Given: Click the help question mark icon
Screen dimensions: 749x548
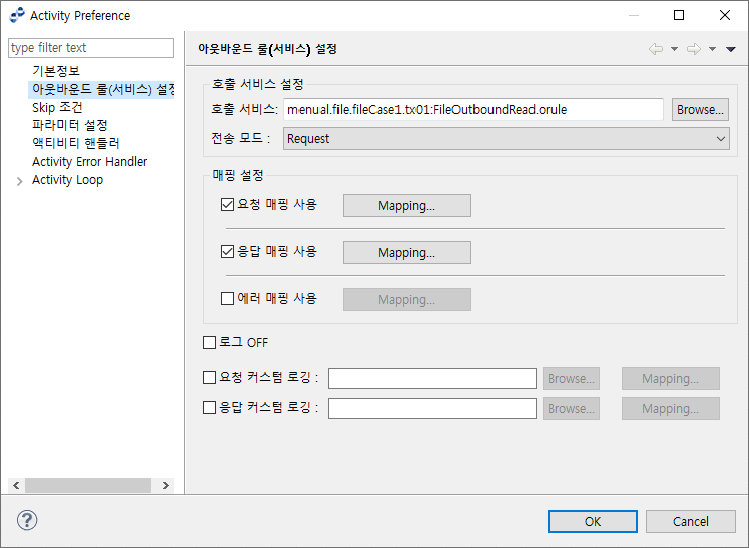Looking at the screenshot, I should pos(27,521).
